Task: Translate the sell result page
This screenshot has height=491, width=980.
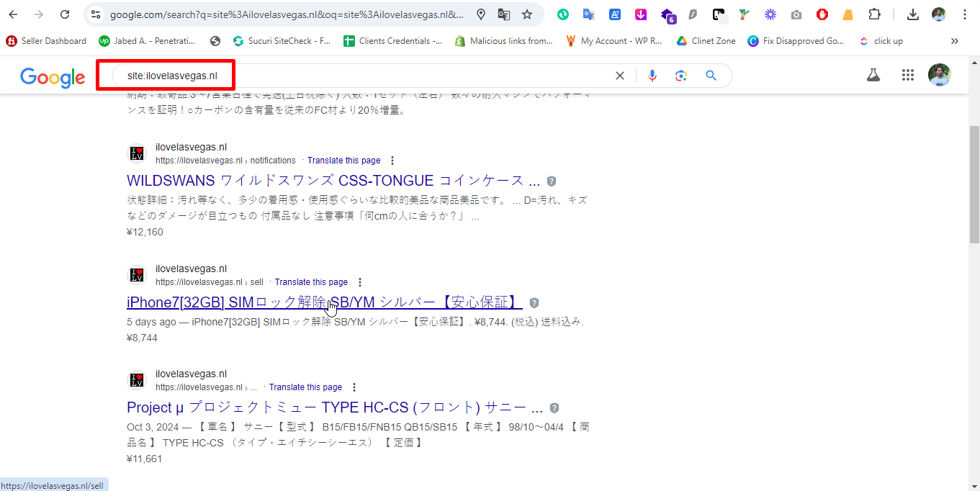Action: 311,282
